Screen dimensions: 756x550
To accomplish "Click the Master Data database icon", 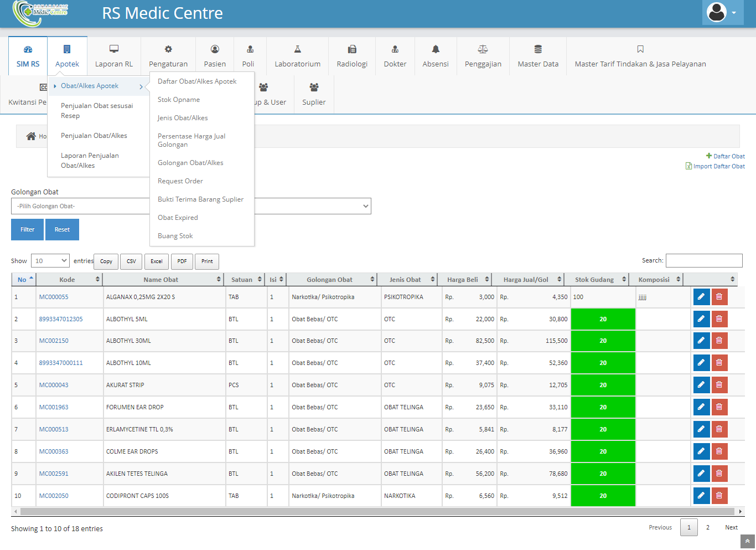I will click(x=538, y=49).
